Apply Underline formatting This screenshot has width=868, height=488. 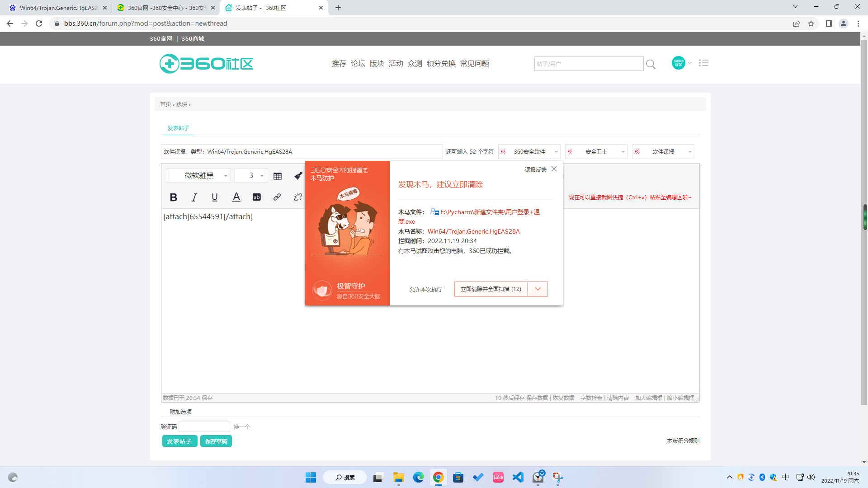pyautogui.click(x=215, y=197)
